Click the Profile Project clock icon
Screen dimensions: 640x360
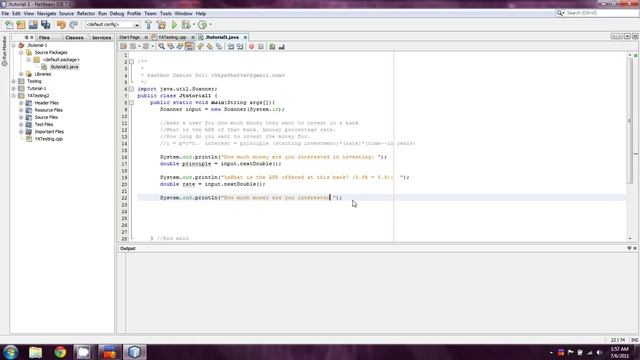[x=202, y=24]
